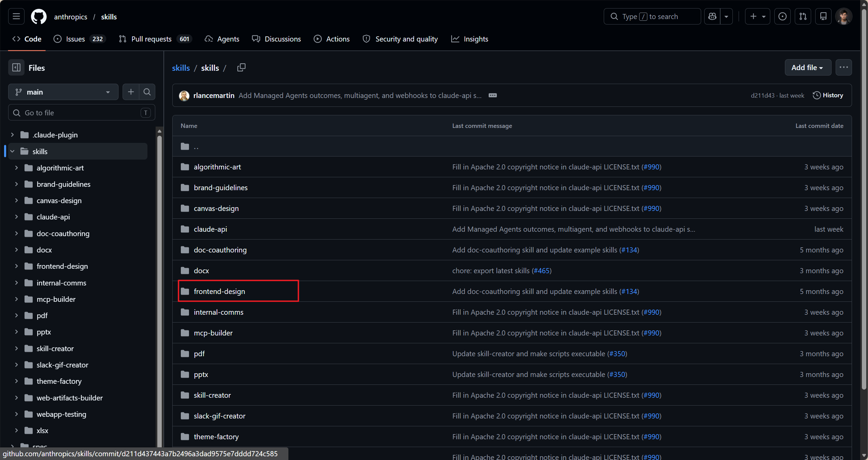
Task: Open the Add file dropdown
Action: point(808,67)
